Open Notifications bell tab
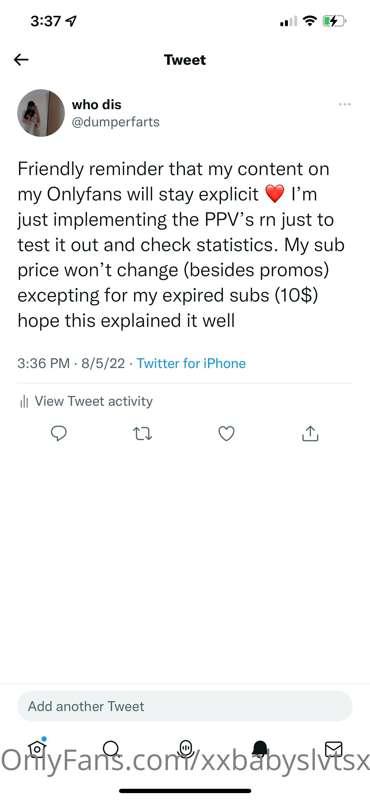Viewport: 370px width, 800px height. pos(260,748)
